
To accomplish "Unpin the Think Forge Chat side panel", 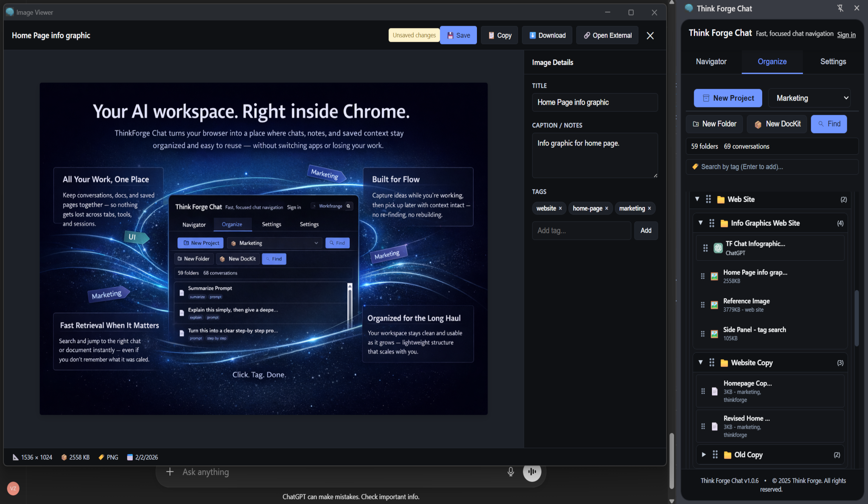I will point(840,8).
